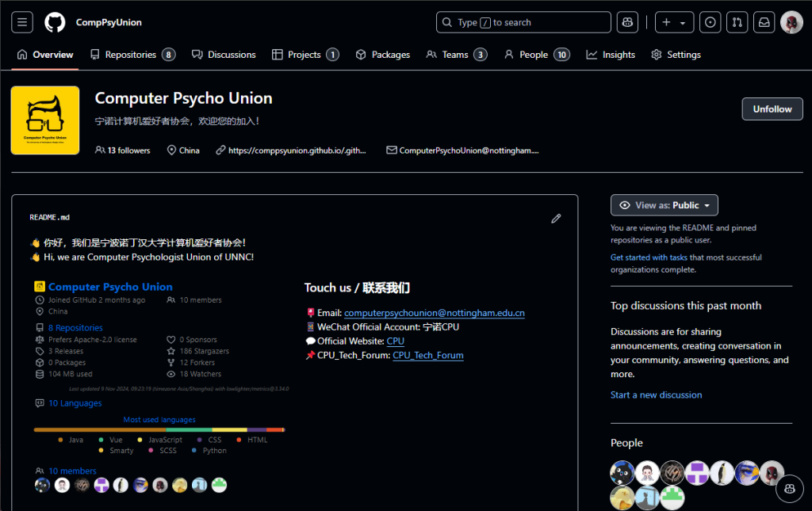Open the pull requests icon in header

click(737, 22)
